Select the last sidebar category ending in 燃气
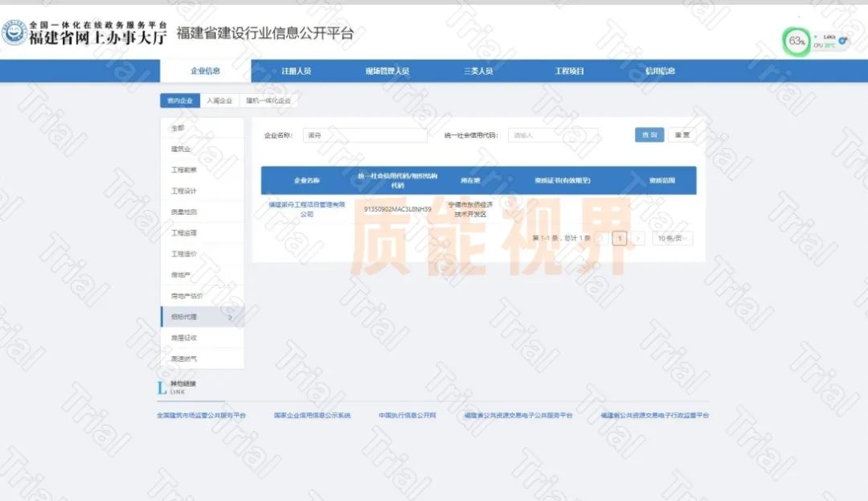Viewport: 868px width, 501px height. tap(202, 359)
